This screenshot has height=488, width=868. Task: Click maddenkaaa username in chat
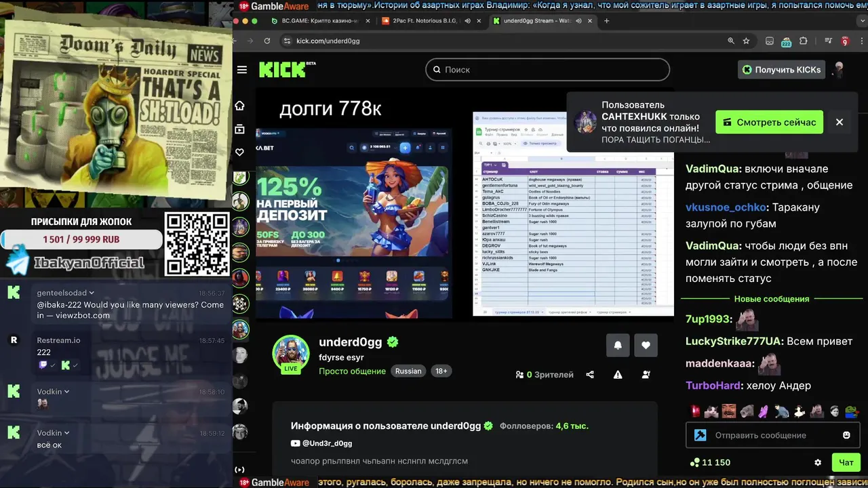point(718,363)
